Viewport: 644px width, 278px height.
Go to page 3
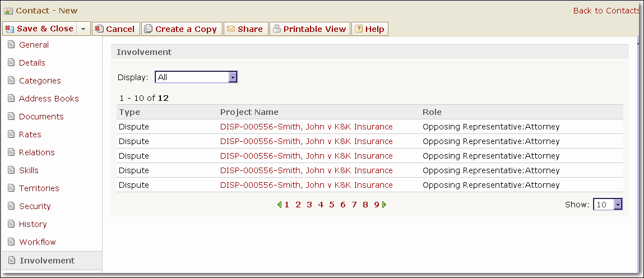click(x=309, y=205)
